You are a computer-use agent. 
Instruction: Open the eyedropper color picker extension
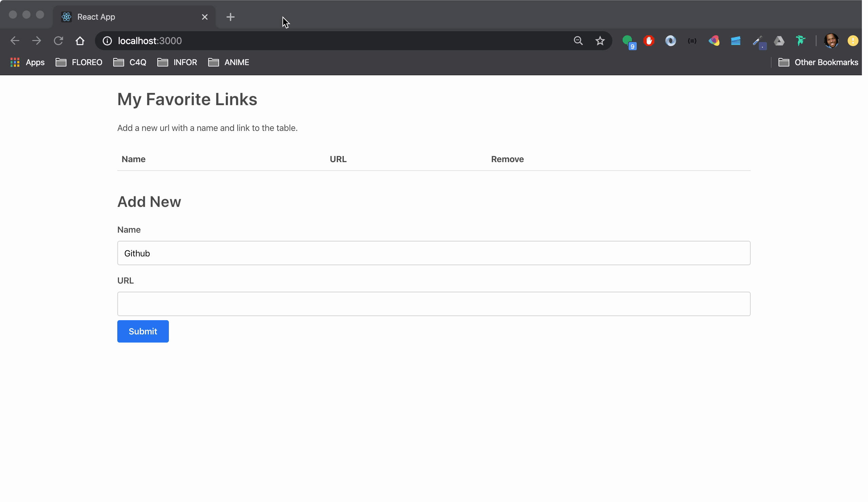coord(757,41)
